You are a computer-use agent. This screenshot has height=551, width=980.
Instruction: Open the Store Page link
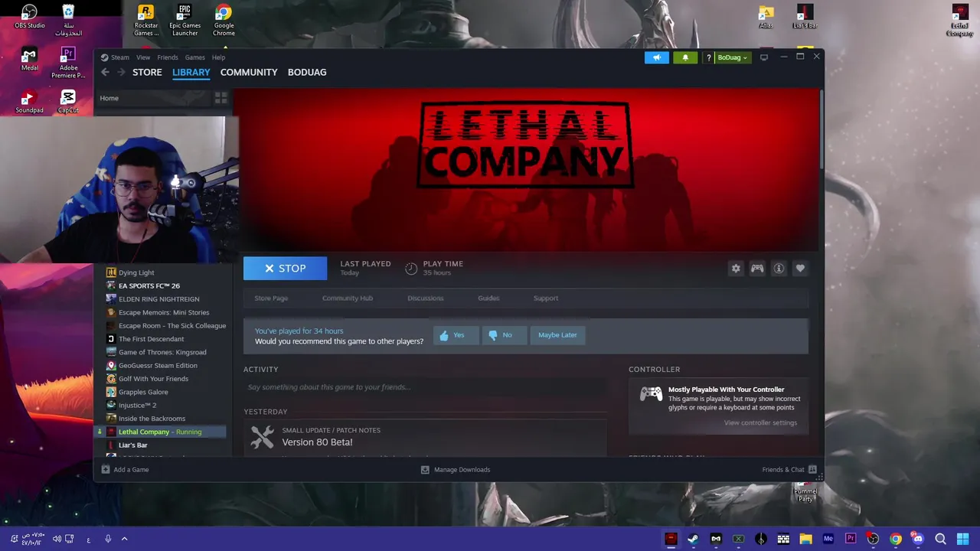tap(271, 298)
